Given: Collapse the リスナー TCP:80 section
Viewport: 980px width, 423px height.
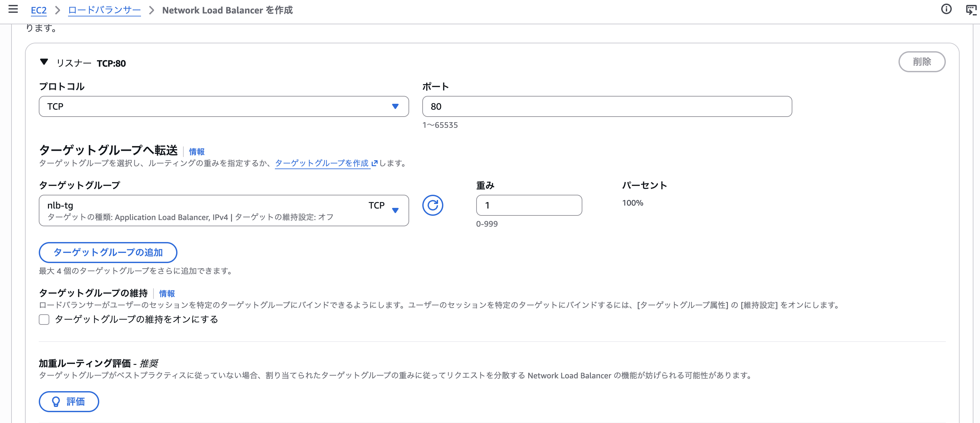Looking at the screenshot, I should click(x=44, y=62).
